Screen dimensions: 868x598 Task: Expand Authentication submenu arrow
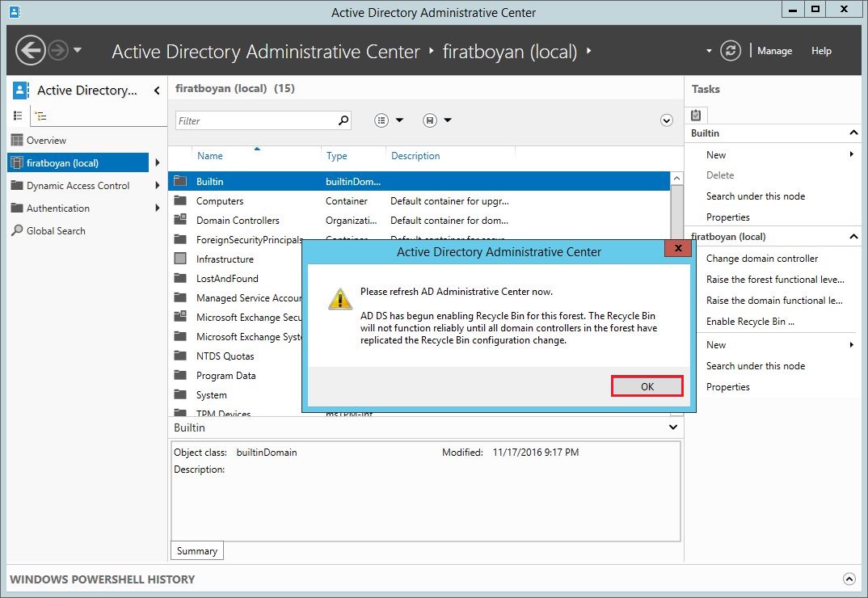158,208
